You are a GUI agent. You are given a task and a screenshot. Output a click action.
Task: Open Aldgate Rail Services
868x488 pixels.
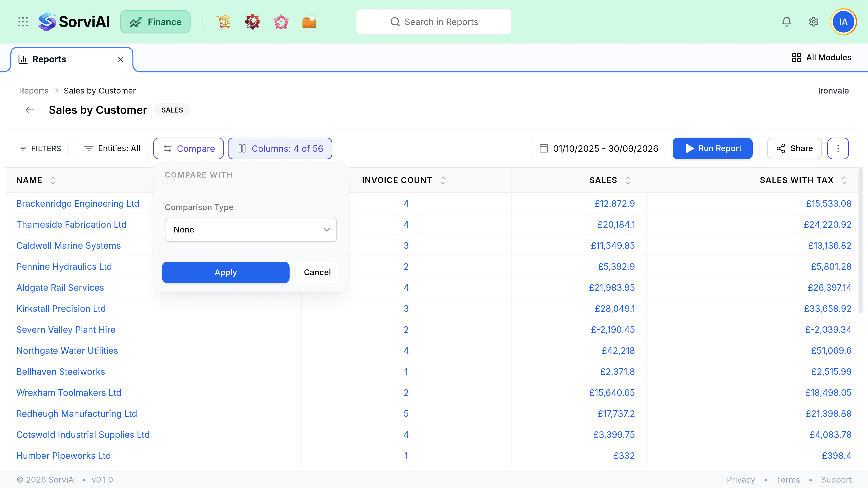(60, 288)
